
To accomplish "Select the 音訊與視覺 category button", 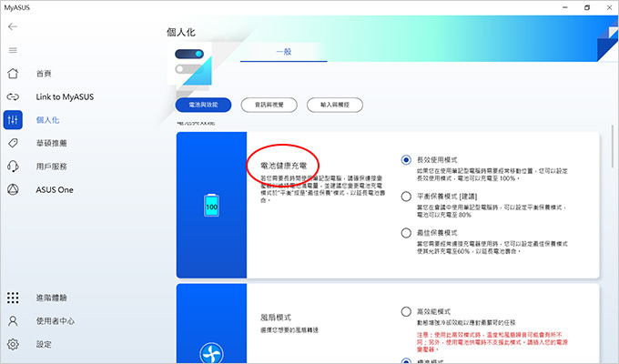I will [269, 105].
